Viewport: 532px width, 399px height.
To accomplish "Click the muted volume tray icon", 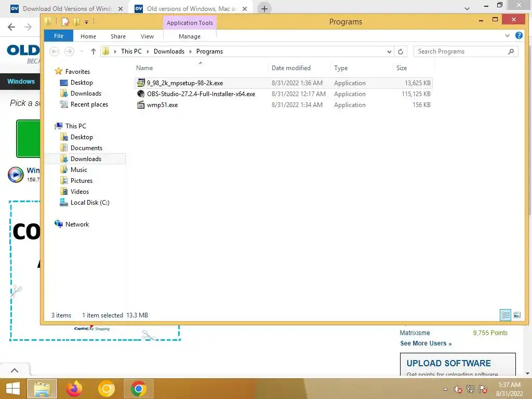I will pyautogui.click(x=458, y=389).
